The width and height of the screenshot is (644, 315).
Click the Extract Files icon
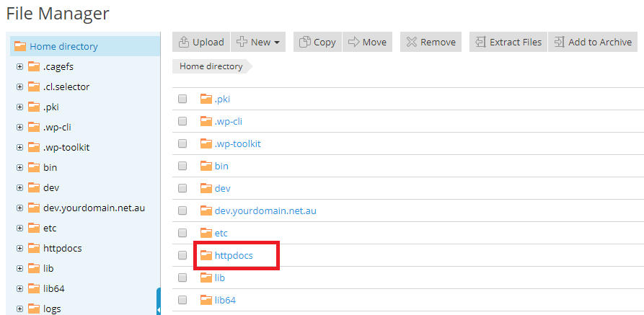click(480, 43)
